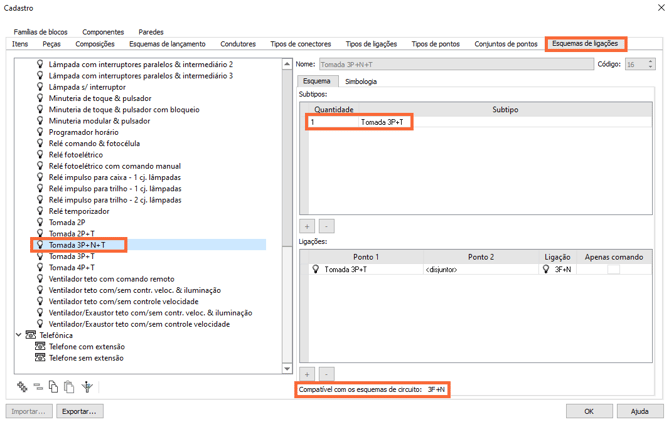Collapse the Telefônica tree group
669x422 pixels.
tap(18, 336)
